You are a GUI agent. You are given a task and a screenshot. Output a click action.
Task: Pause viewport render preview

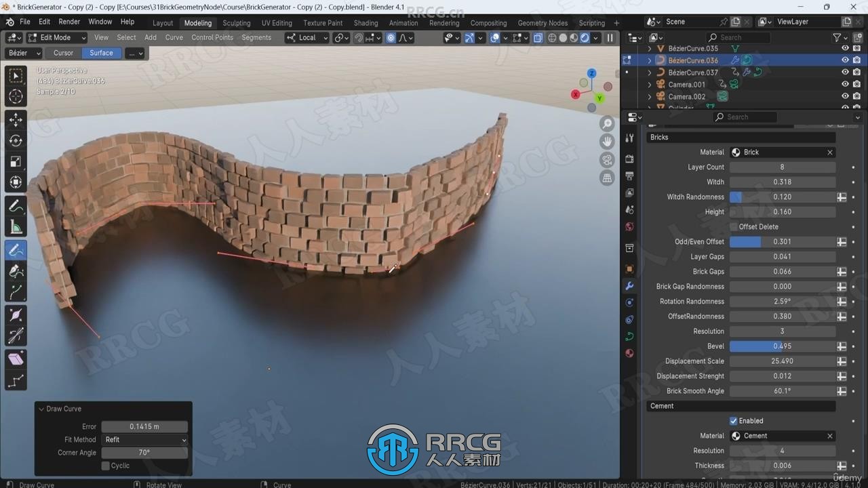pos(610,38)
